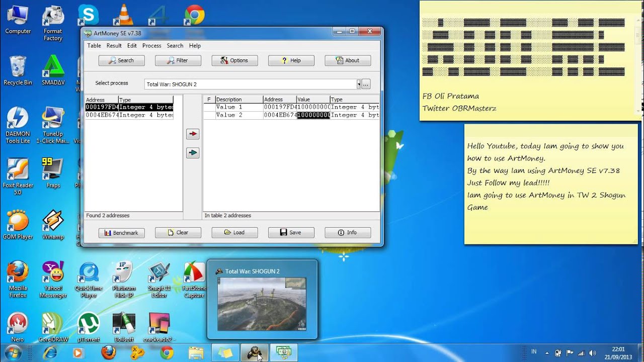
Task: Open the Help menu in menu bar
Action: pyautogui.click(x=195, y=46)
